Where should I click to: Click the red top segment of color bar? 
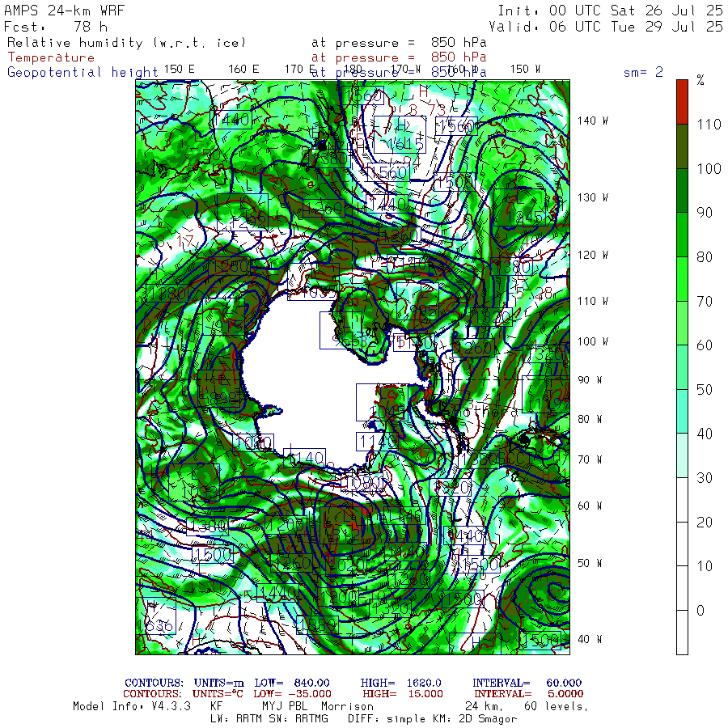click(682, 102)
